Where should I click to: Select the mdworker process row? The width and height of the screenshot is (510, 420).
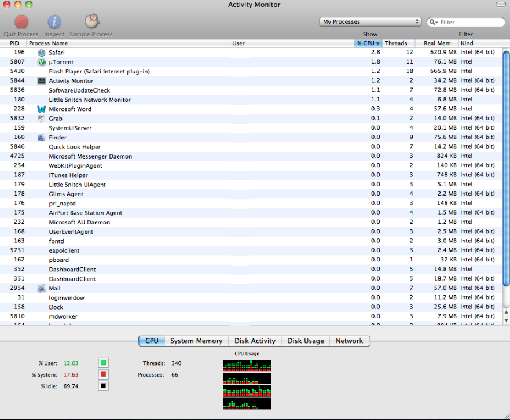pyautogui.click(x=251, y=316)
